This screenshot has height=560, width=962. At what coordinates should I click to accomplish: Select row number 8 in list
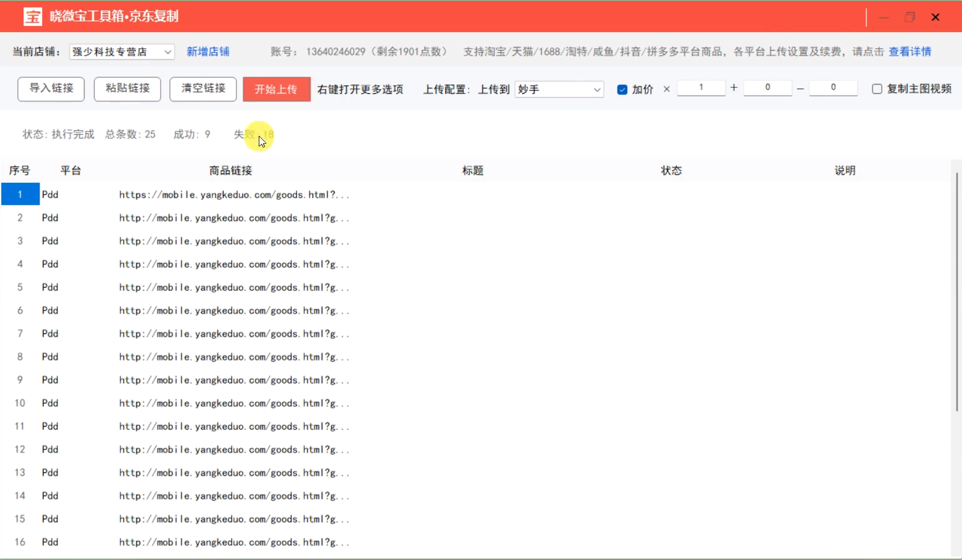[20, 357]
